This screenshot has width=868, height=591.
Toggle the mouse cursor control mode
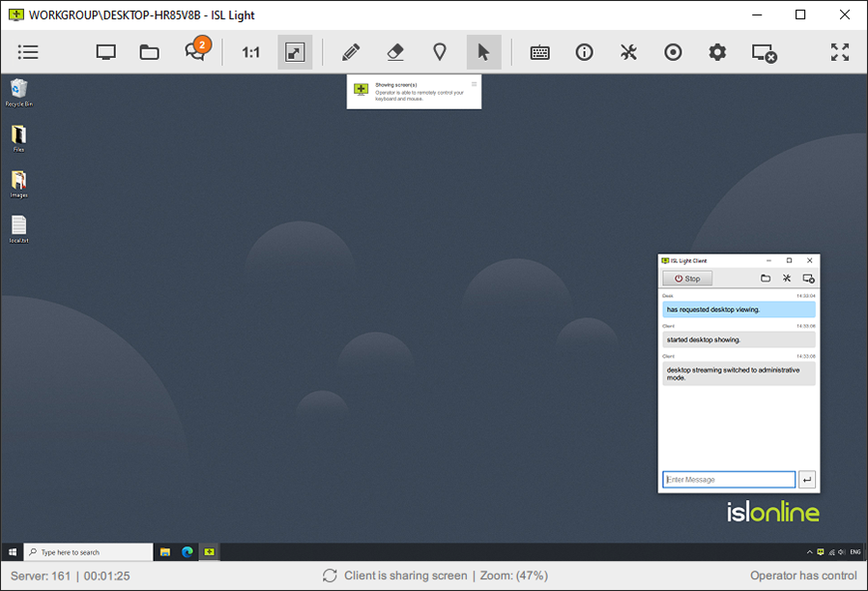[x=484, y=52]
